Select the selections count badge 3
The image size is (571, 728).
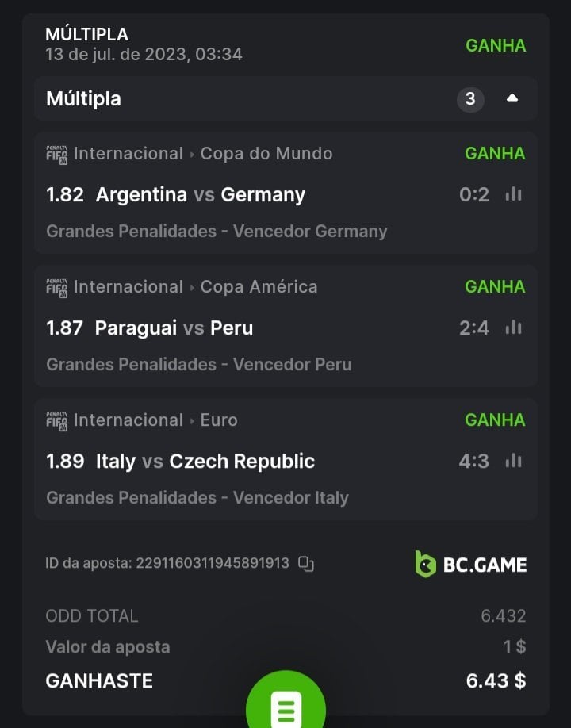click(470, 99)
